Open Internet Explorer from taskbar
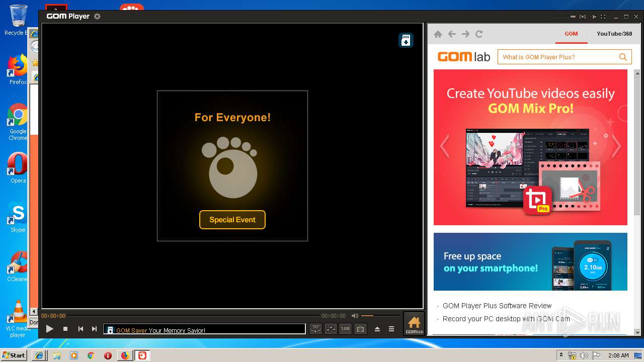 39,355
